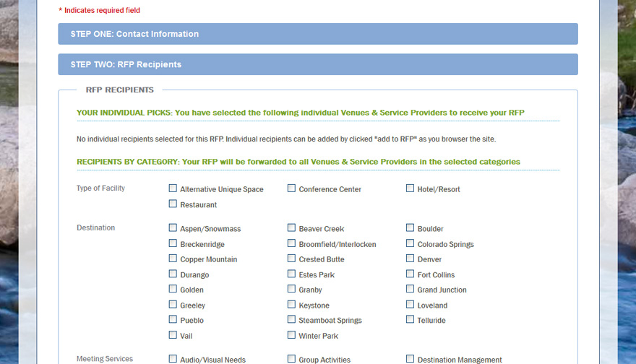This screenshot has width=636, height=364.
Task: Tick Breckenridge checkbox
Action: (173, 243)
